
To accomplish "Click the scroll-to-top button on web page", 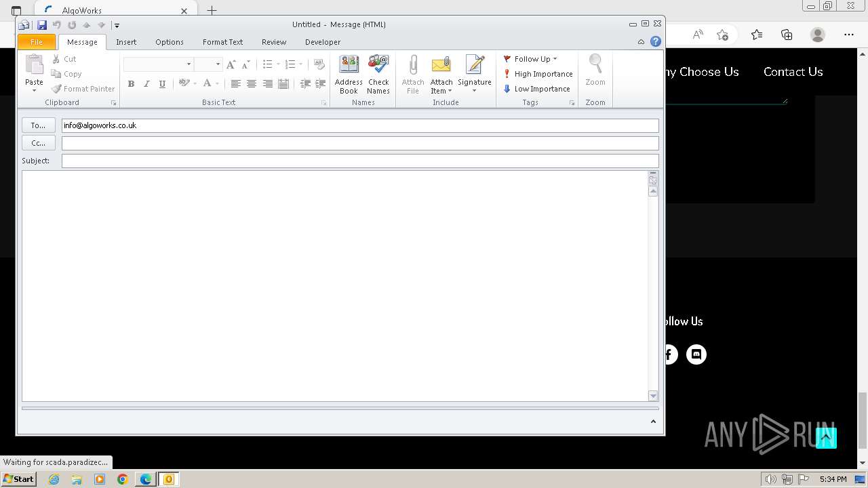I will tap(826, 438).
